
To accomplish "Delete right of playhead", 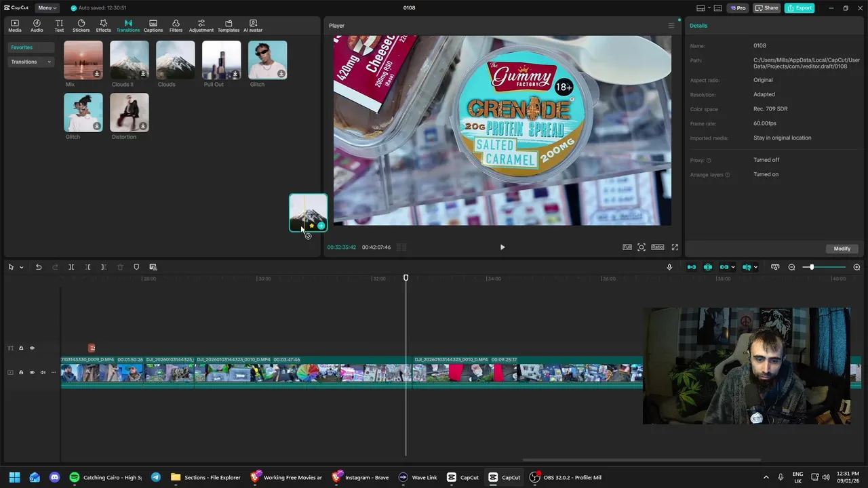I will click(x=104, y=267).
